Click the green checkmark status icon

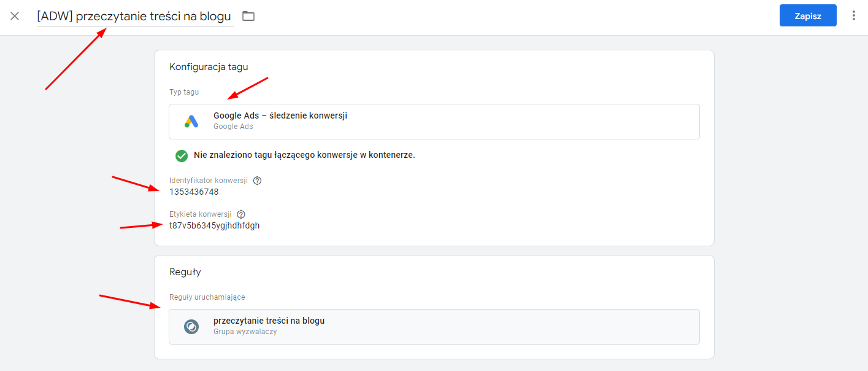(181, 155)
